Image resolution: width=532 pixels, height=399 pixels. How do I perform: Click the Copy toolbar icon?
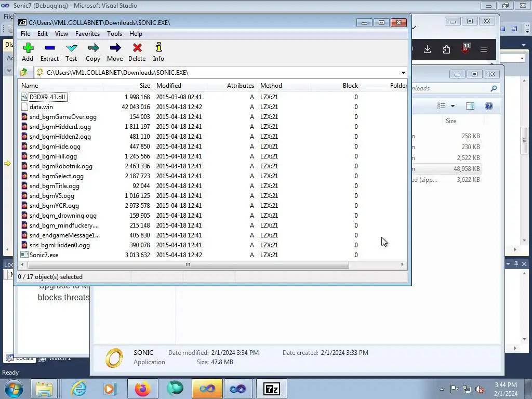93,52
